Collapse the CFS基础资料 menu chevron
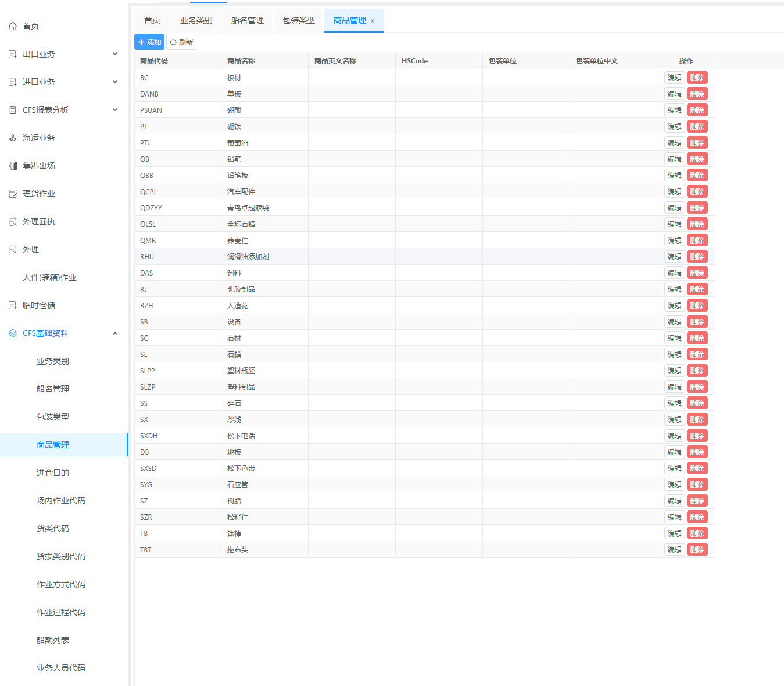The image size is (784, 686). (x=115, y=333)
